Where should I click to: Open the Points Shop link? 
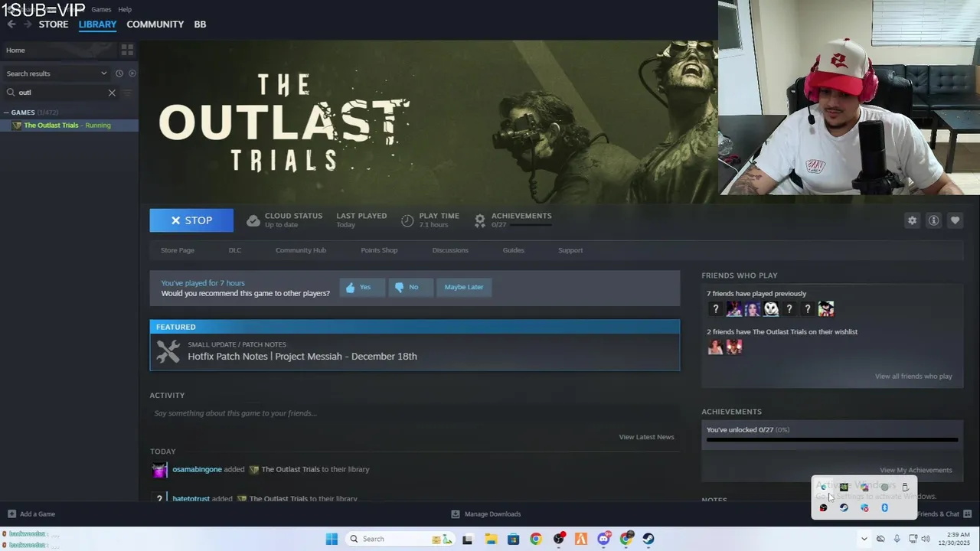tap(379, 250)
